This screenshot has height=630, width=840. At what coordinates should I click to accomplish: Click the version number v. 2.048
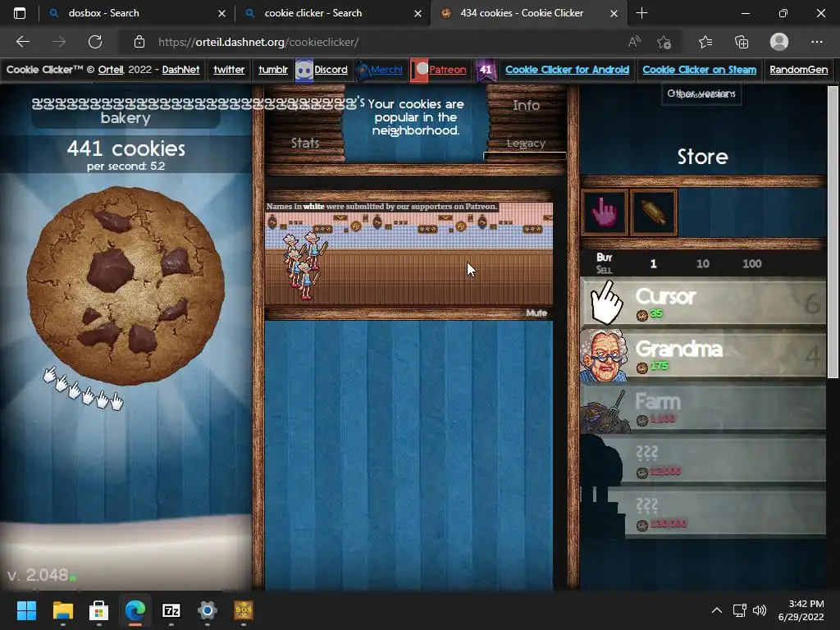38,575
